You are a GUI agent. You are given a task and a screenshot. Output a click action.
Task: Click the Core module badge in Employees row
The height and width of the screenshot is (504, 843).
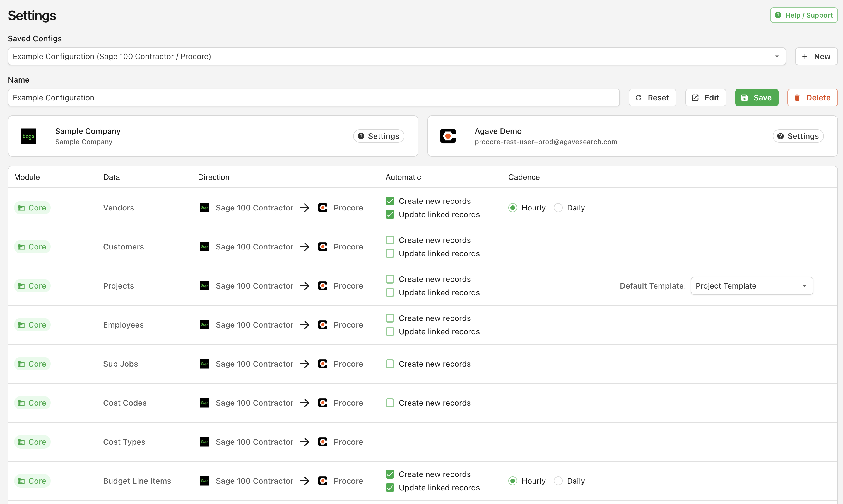pos(32,325)
